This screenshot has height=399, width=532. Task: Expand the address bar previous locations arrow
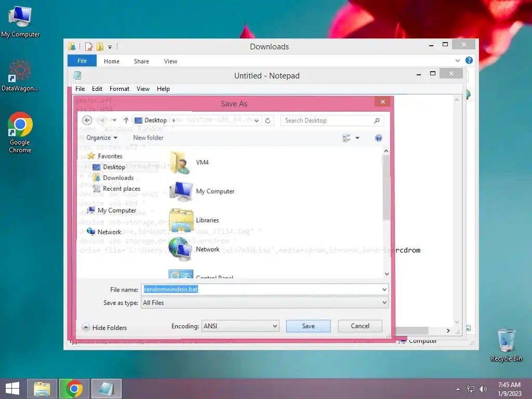(257, 121)
